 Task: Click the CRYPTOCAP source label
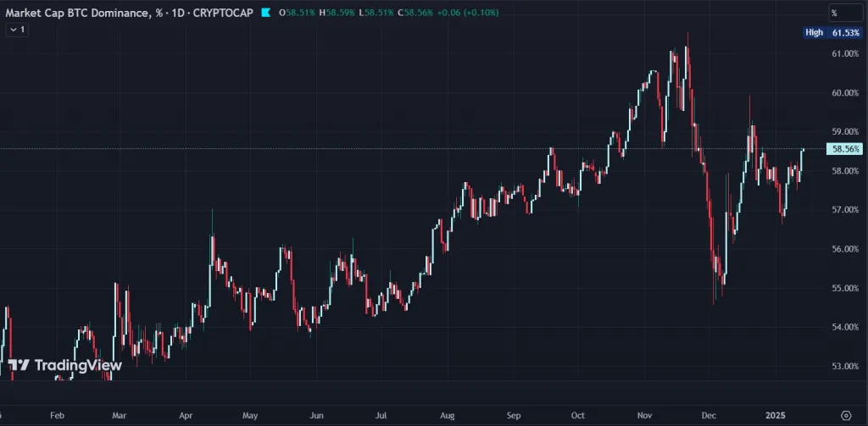click(224, 13)
